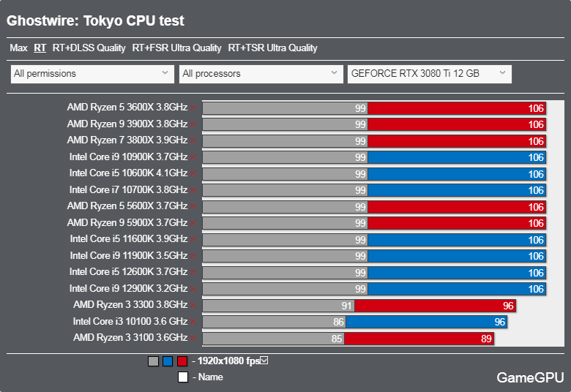Remove Intel Core i3 10100 row via red X

(193, 322)
